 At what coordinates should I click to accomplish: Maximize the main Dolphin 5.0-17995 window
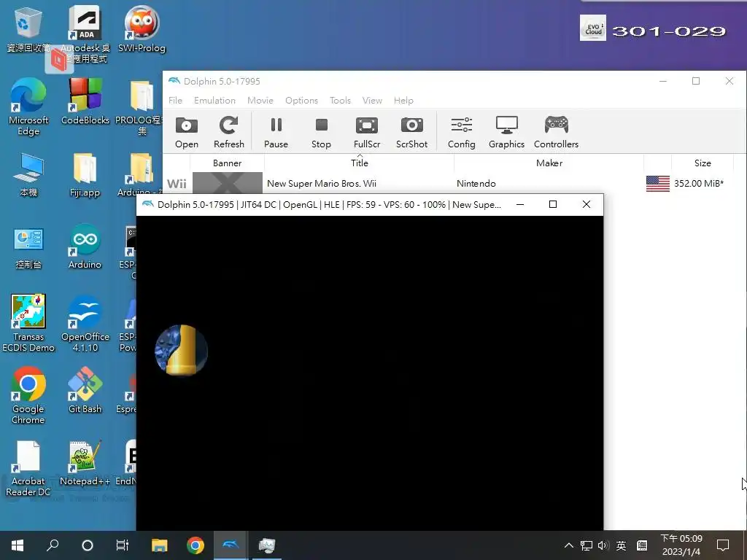696,81
